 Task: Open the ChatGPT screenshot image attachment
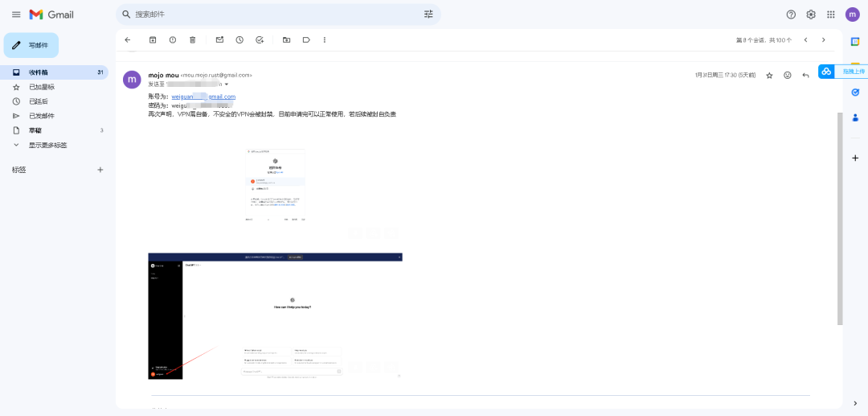pyautogui.click(x=275, y=316)
